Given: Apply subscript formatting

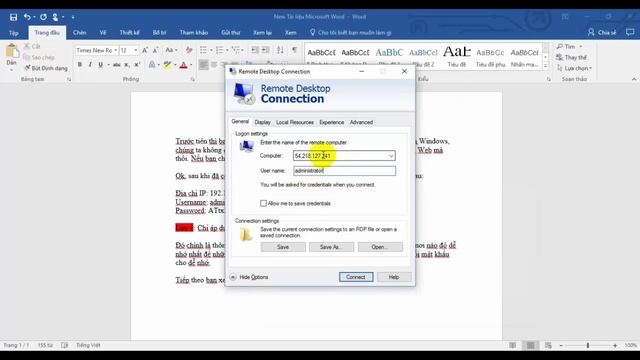Looking at the screenshot, I should click(x=127, y=64).
